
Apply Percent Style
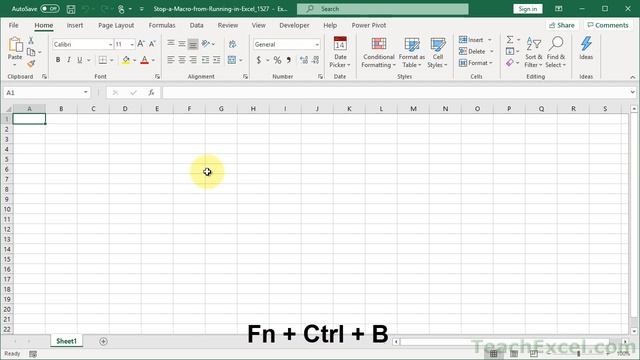point(277,60)
